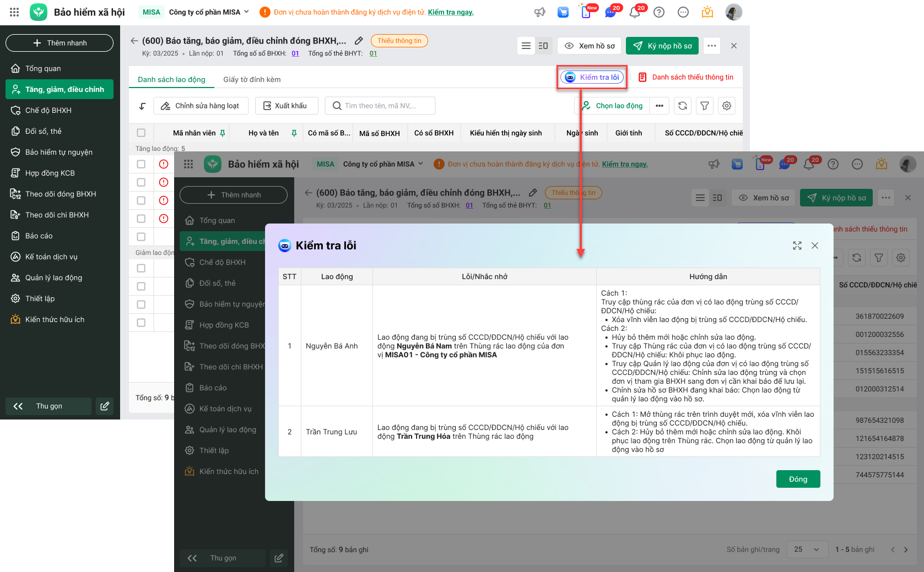Click the app grid icon in the dimmed window
This screenshot has height=572, width=924.
pyautogui.click(x=188, y=164)
